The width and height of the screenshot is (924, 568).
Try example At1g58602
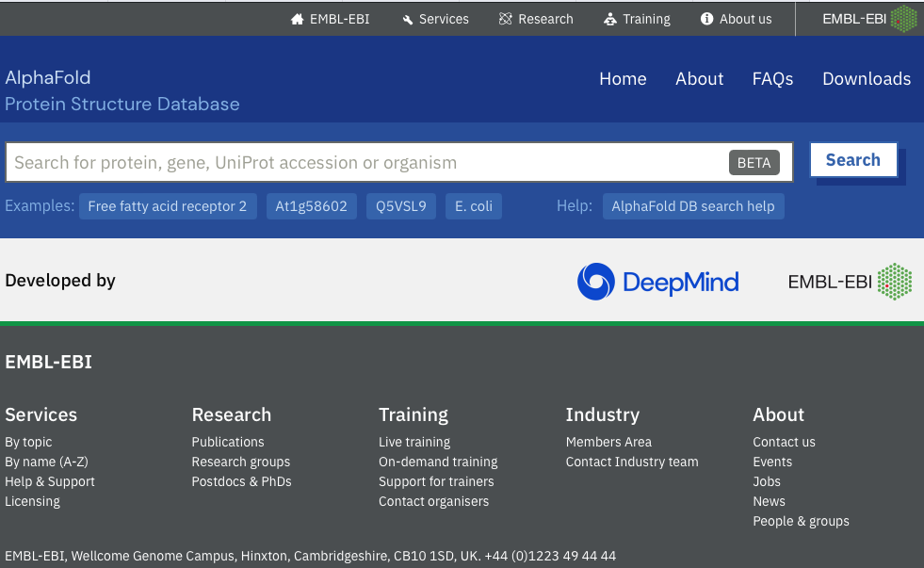point(311,206)
